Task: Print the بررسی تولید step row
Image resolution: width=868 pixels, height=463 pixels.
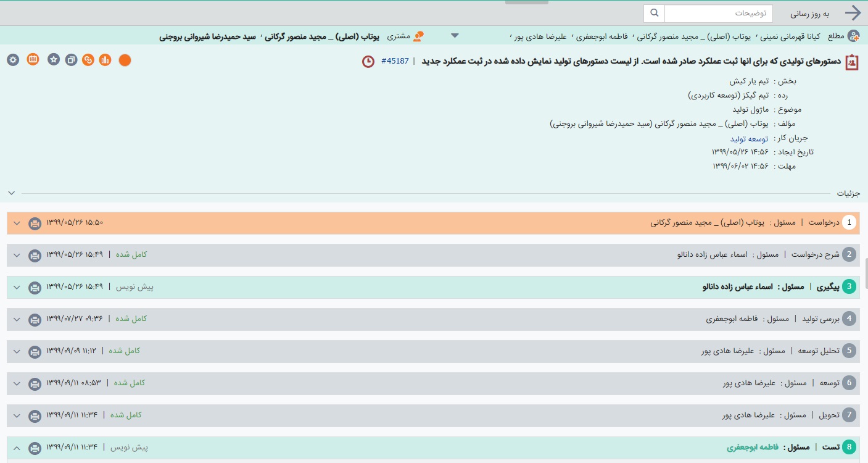Action: 35,319
